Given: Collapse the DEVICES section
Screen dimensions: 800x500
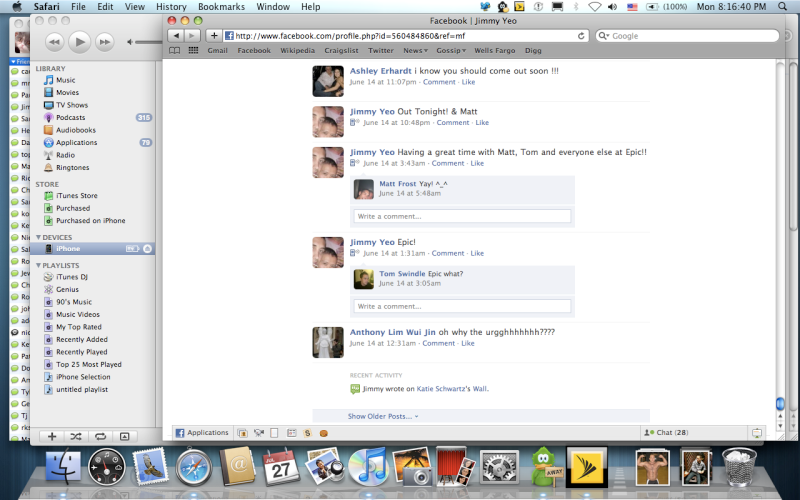Looking at the screenshot, I should pyautogui.click(x=38, y=237).
